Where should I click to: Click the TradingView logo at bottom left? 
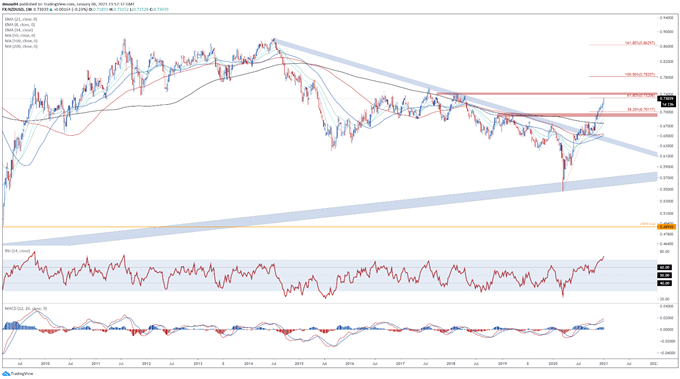coord(18,373)
